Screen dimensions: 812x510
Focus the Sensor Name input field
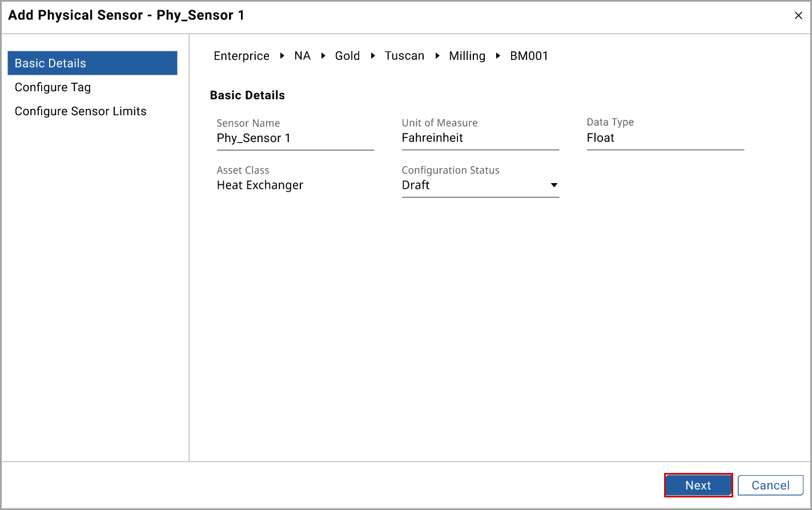(295, 139)
